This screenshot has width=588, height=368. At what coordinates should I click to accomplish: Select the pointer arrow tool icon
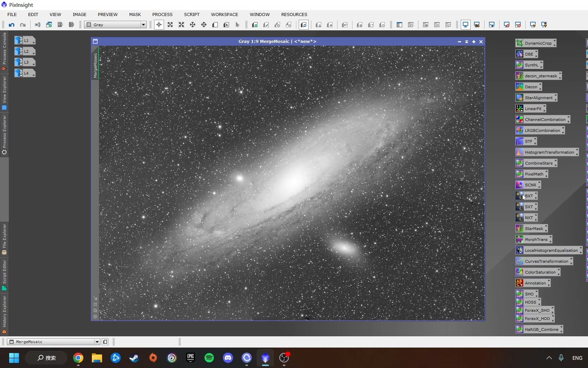(x=238, y=25)
